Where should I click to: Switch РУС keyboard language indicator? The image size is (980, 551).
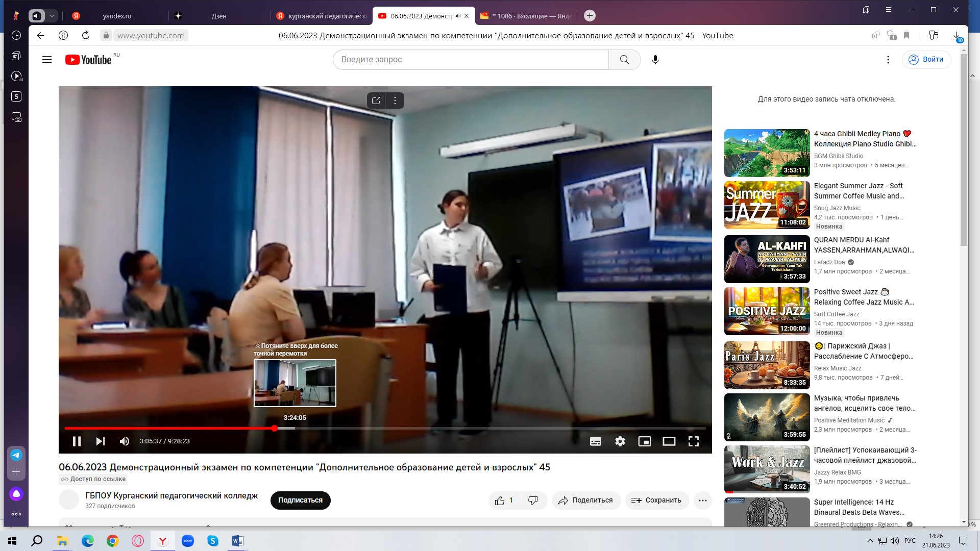(x=910, y=541)
